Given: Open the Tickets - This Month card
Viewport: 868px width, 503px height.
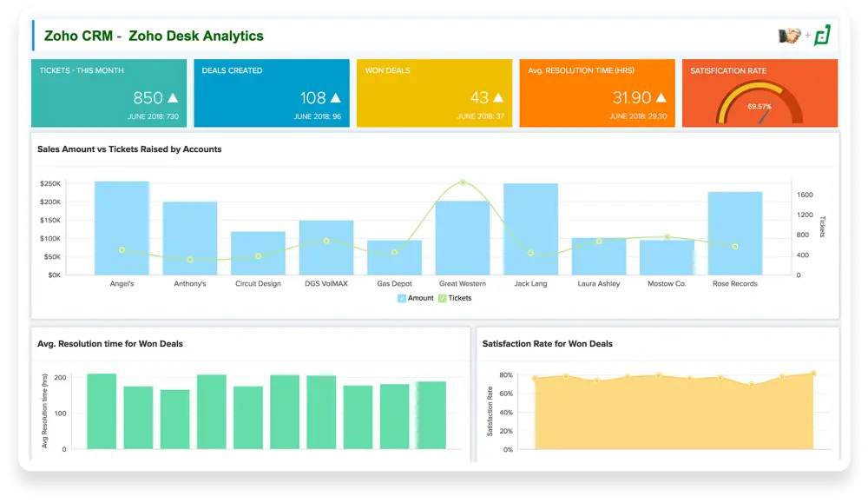Looking at the screenshot, I should pyautogui.click(x=108, y=93).
